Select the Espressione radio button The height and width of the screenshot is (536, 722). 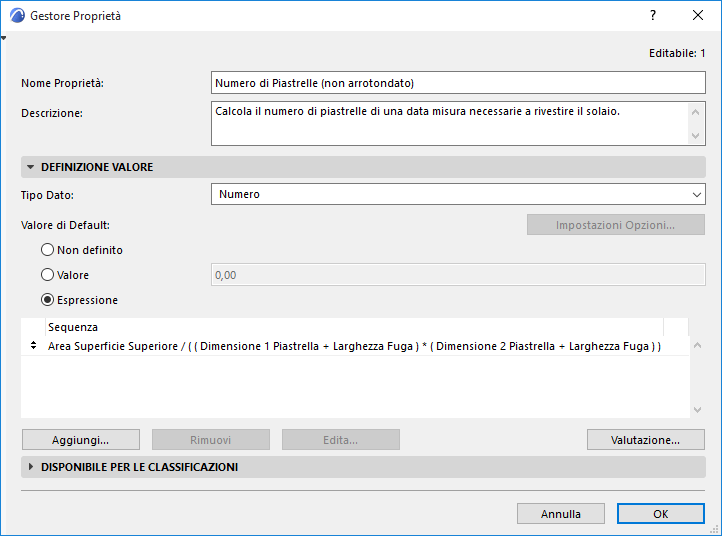[x=47, y=300]
